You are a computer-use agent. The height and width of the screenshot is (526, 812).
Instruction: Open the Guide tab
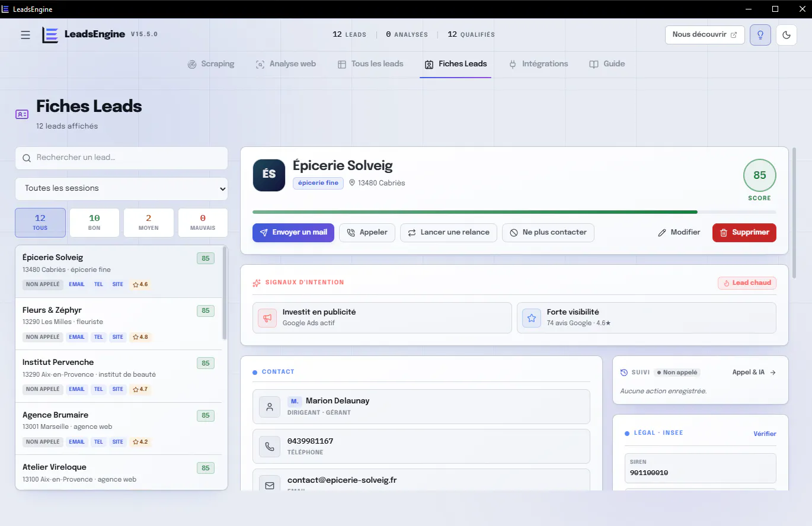(x=607, y=64)
